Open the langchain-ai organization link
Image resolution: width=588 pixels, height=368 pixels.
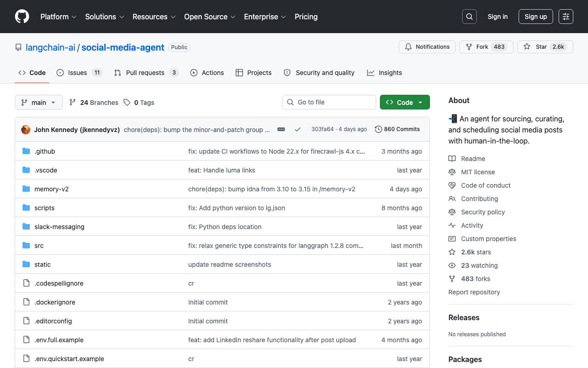(51, 47)
